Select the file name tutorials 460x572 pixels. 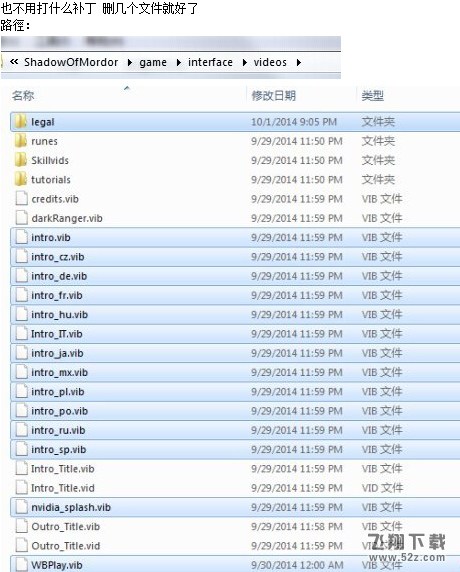pyautogui.click(x=51, y=179)
